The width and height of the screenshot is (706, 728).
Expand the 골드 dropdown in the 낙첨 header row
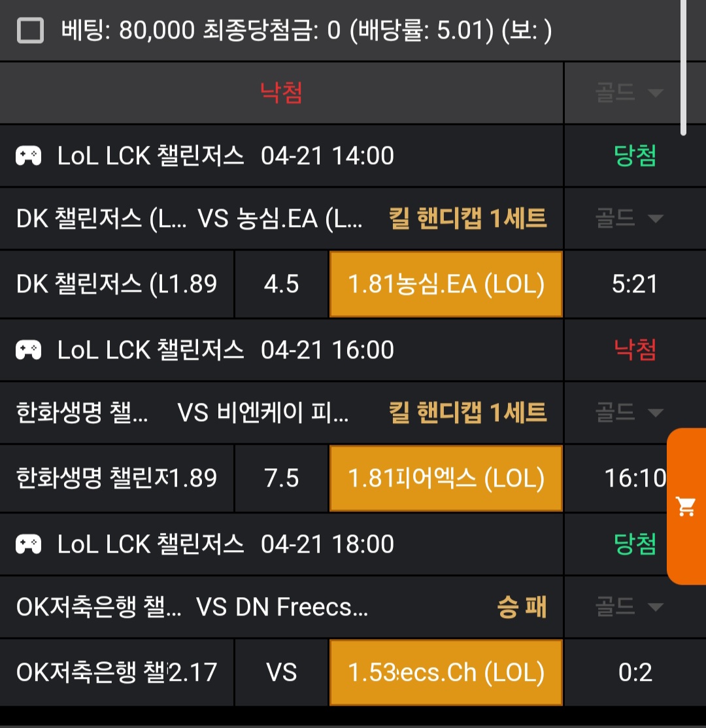[629, 93]
